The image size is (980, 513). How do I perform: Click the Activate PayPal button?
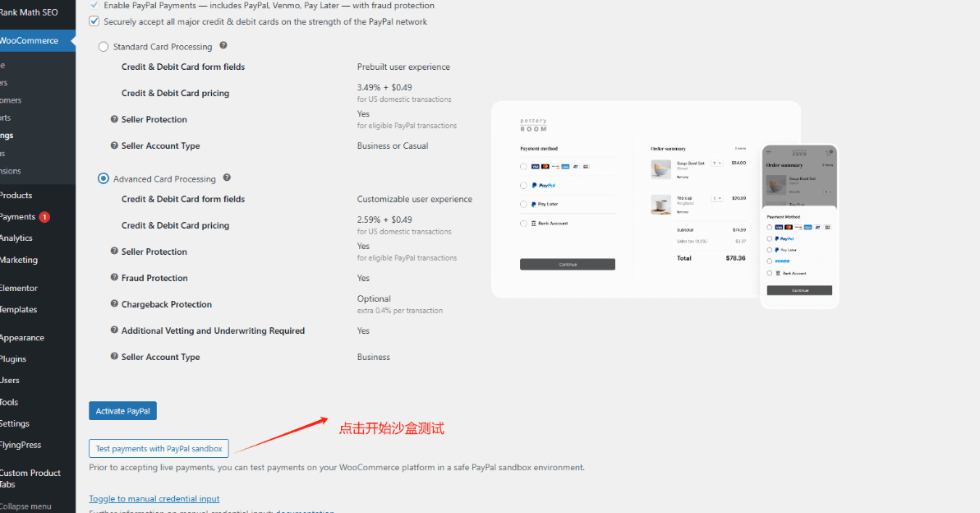tap(122, 411)
